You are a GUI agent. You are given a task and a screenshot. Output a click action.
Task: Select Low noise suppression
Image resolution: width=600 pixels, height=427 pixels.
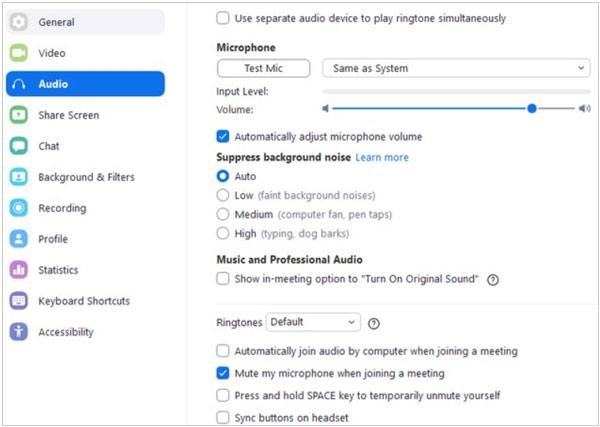[x=223, y=195]
